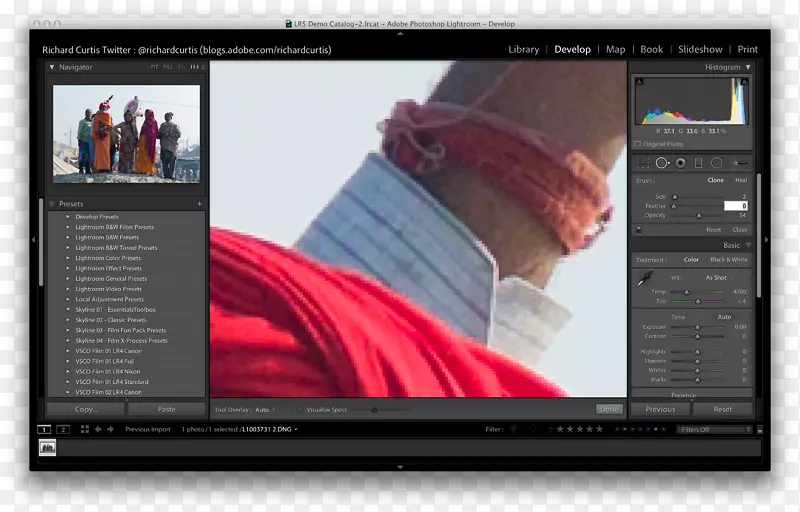Collapse the Navigator panel
This screenshot has width=800, height=512.
pyautogui.click(x=53, y=67)
